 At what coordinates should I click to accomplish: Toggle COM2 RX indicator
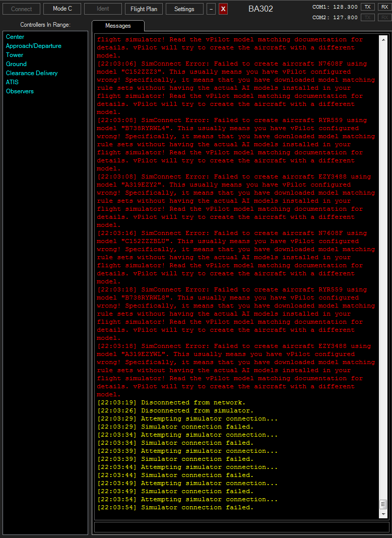[384, 18]
